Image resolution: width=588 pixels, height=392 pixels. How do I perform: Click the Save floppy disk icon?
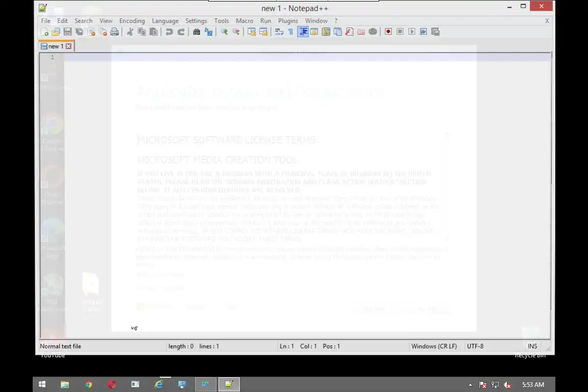(67, 32)
